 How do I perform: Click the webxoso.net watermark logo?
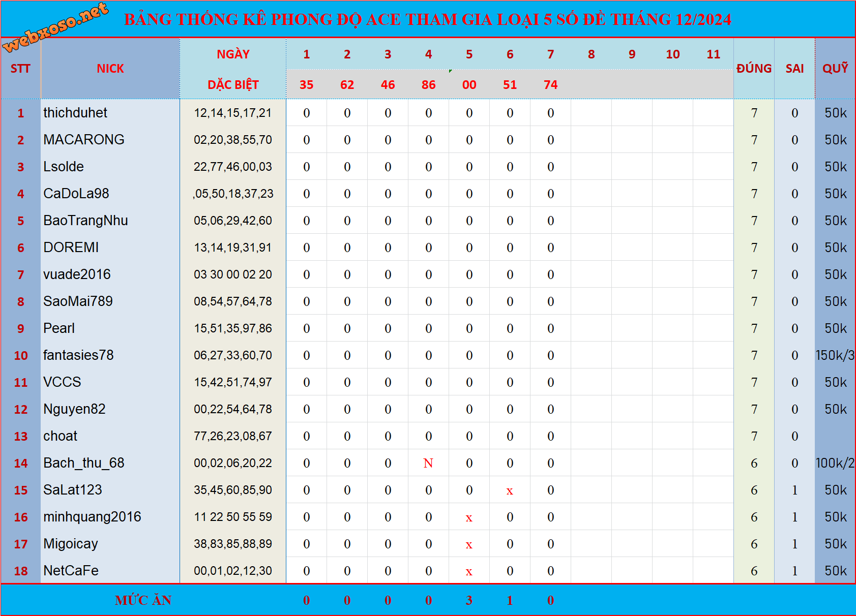(x=55, y=26)
